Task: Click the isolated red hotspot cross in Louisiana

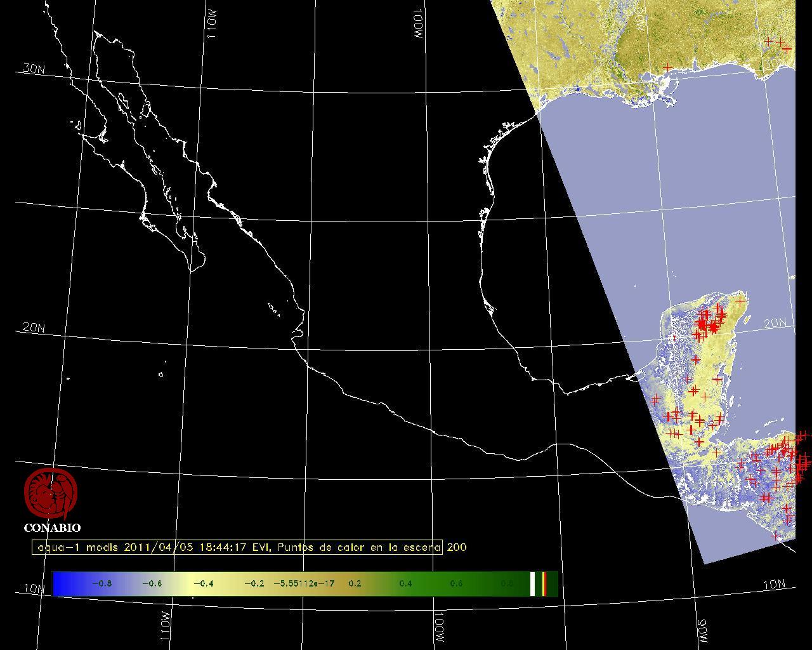Action: point(667,67)
